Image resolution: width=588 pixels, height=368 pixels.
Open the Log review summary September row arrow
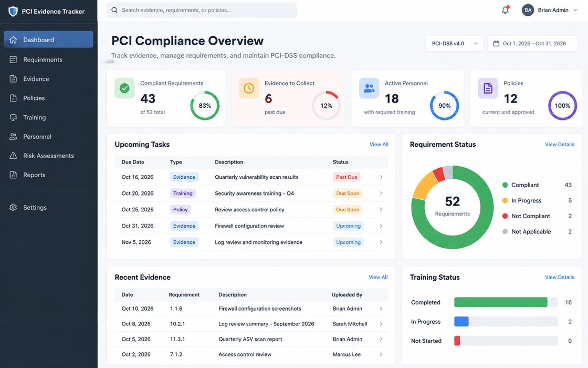tap(381, 324)
